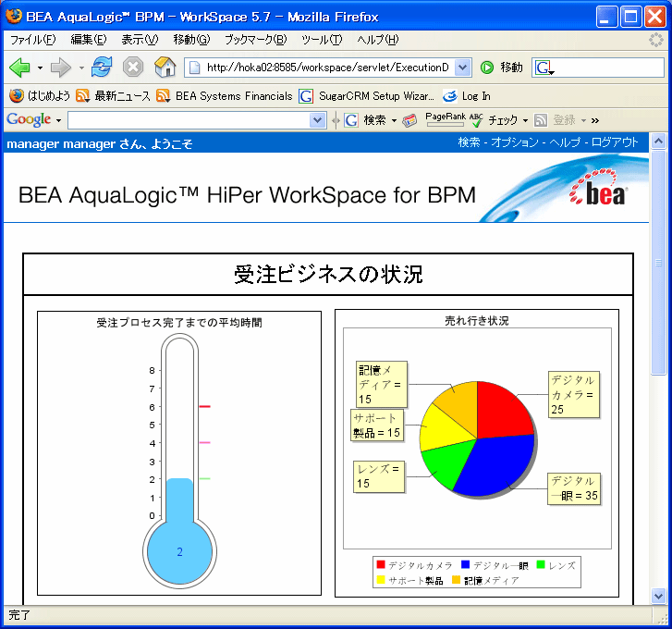This screenshot has width=672, height=629.
Task: Open the ツール(T) menu
Action: (x=322, y=40)
